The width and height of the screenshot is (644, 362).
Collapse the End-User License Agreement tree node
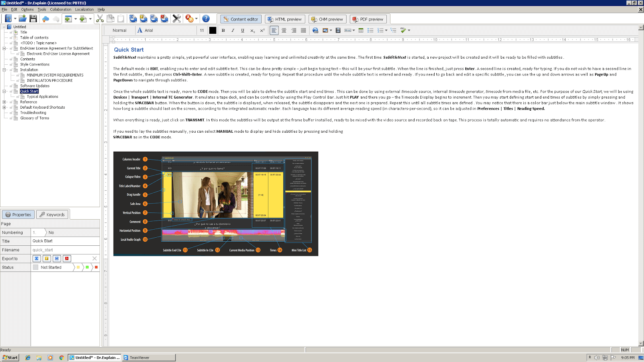click(x=4, y=48)
